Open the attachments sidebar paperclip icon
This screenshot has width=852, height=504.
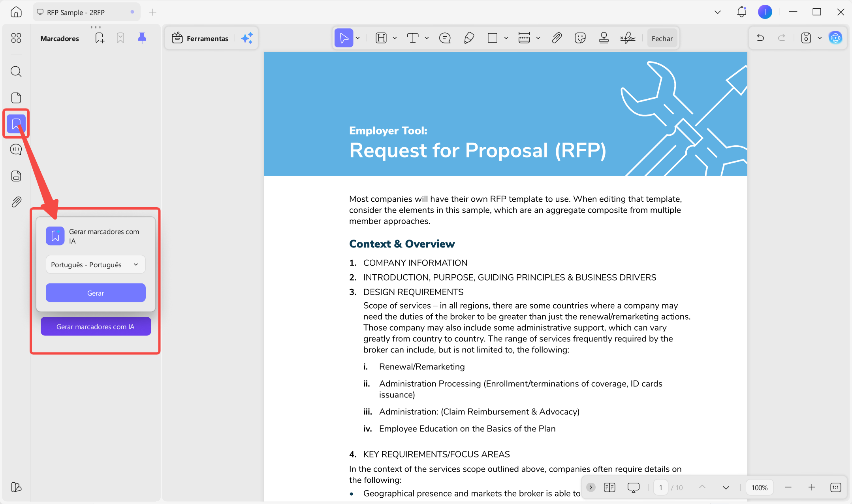click(16, 202)
